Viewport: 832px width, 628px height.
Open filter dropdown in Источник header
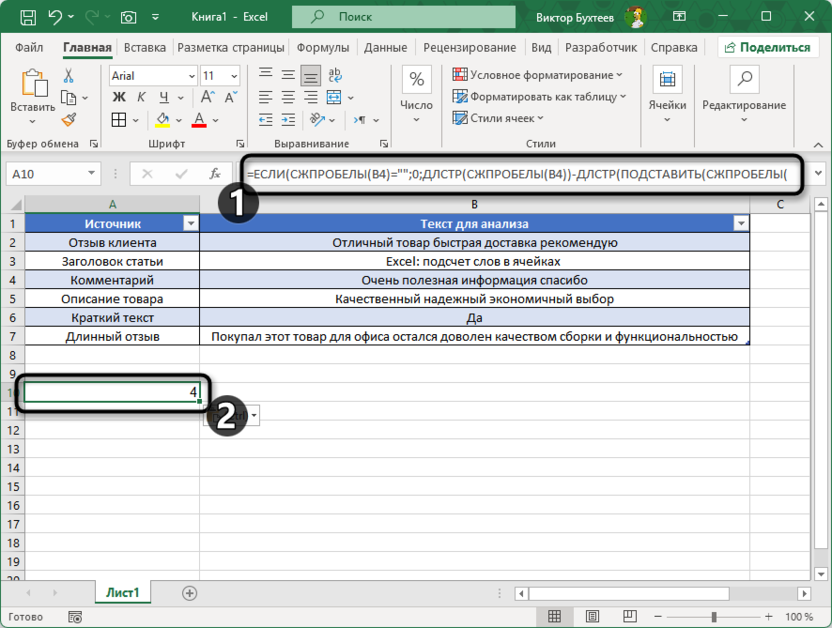coord(190,224)
